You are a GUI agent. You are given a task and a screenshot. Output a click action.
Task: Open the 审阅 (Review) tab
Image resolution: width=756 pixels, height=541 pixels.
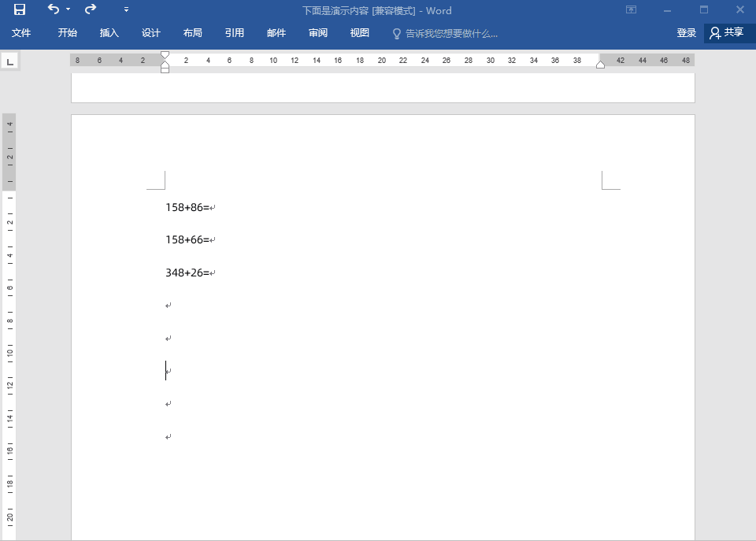[x=318, y=33]
